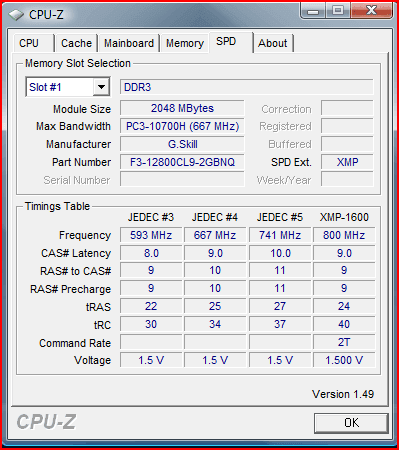Click tRC value 34
The height and width of the screenshot is (450, 399).
click(x=215, y=324)
